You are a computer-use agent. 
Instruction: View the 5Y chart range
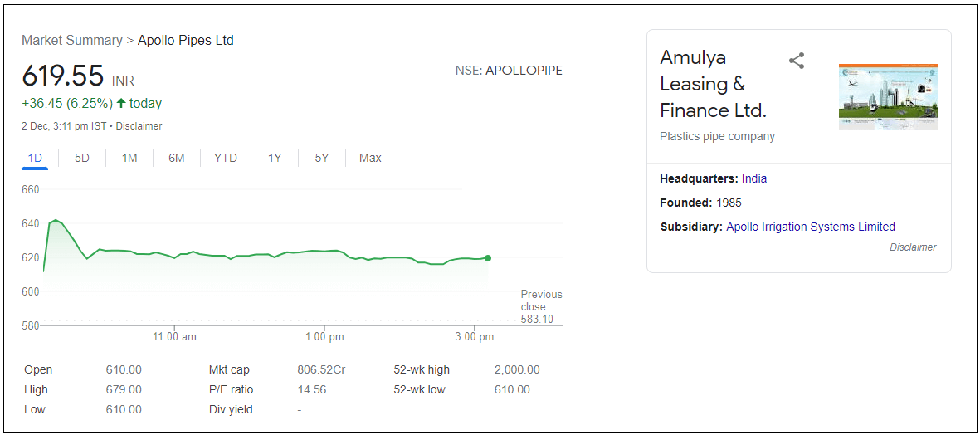click(322, 158)
